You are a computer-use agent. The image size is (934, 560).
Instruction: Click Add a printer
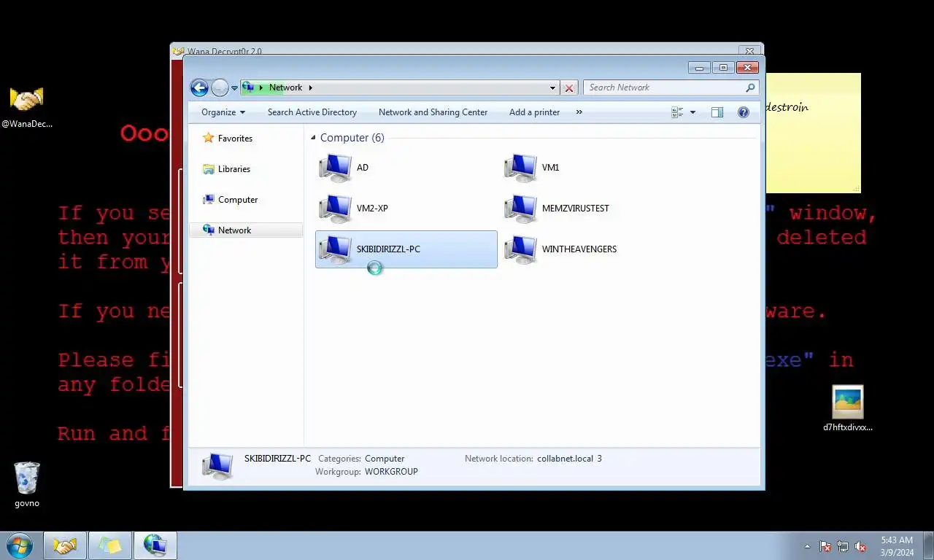tap(534, 112)
